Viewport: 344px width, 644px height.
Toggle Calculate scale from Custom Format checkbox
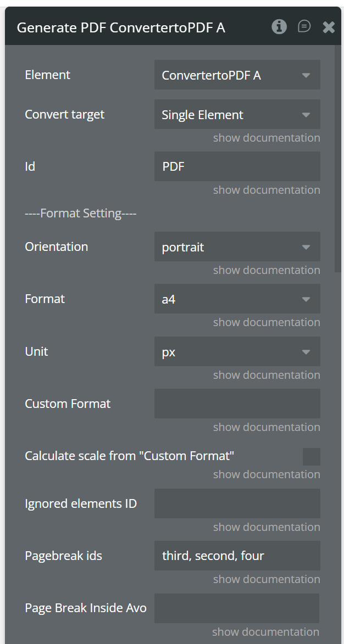(311, 457)
